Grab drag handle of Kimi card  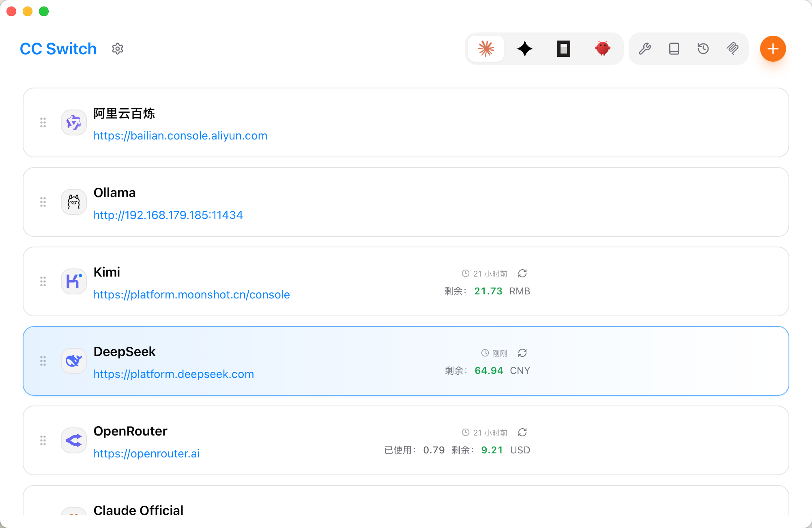click(43, 281)
